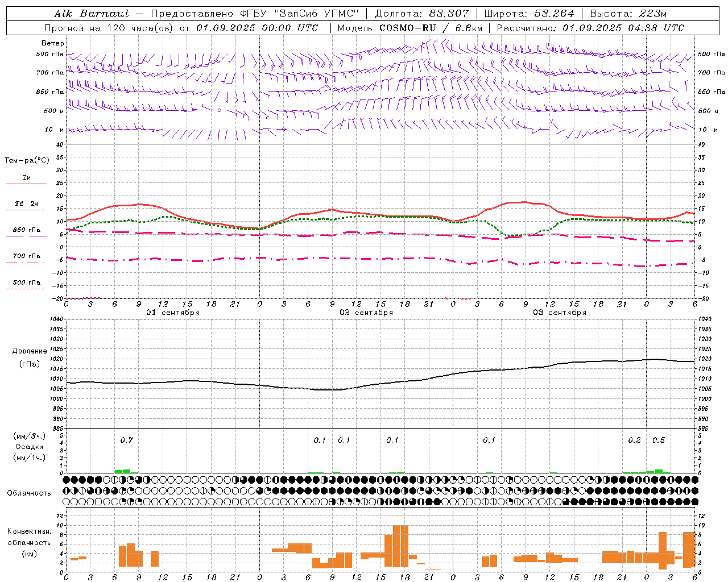Click the '0.2' precipitation value

coord(634,440)
